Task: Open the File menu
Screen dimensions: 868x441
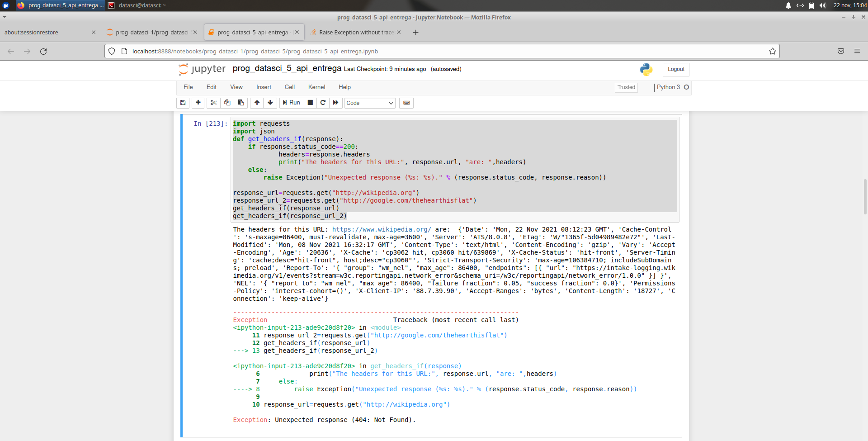Action: point(188,87)
